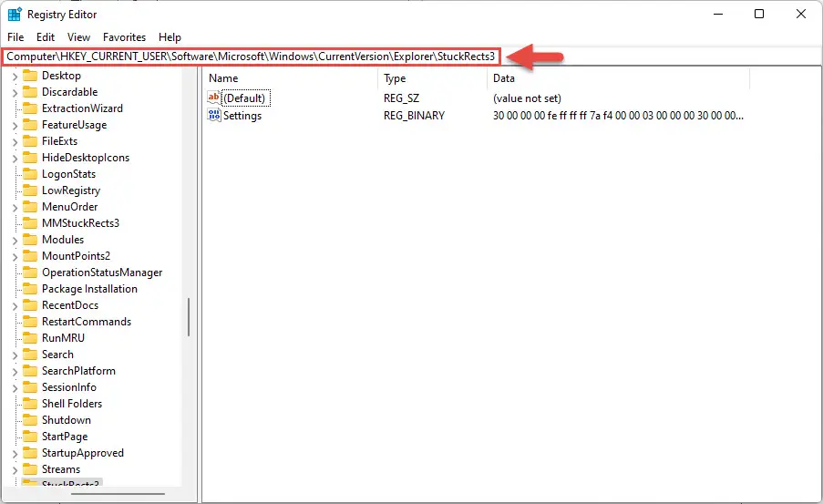This screenshot has width=823, height=504.
Task: Expand the FeatureUsage key
Action: click(x=15, y=126)
